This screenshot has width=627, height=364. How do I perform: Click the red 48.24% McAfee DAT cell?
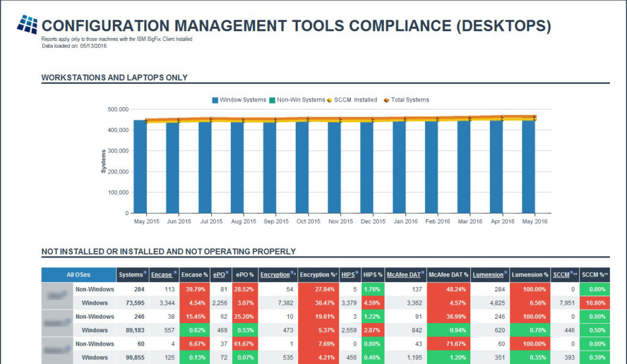pos(448,289)
